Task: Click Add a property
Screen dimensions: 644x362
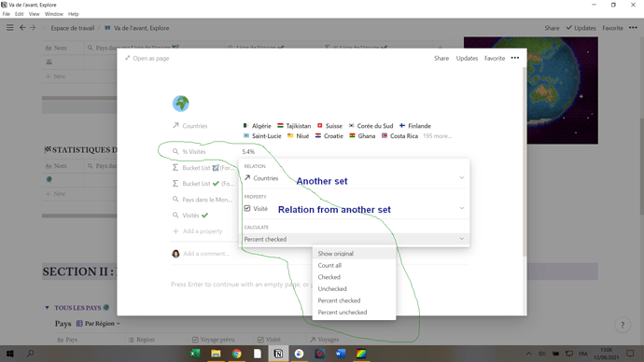Action: (x=203, y=231)
